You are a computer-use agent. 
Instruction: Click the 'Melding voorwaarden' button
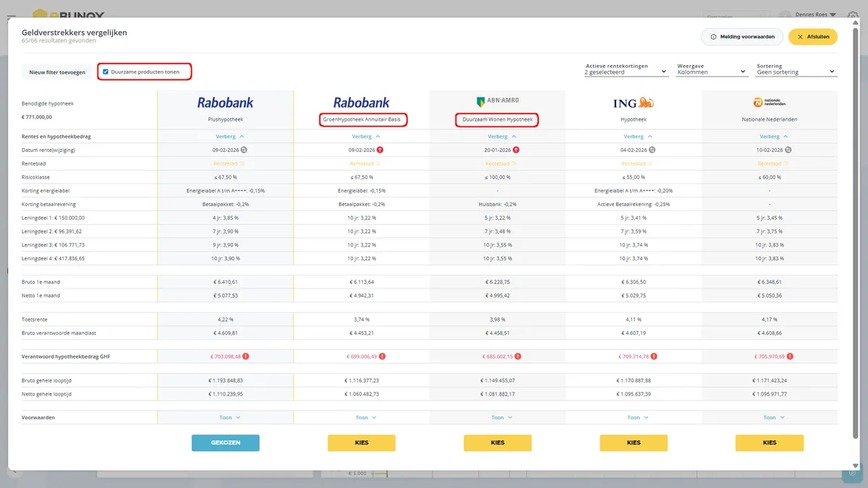pos(742,37)
